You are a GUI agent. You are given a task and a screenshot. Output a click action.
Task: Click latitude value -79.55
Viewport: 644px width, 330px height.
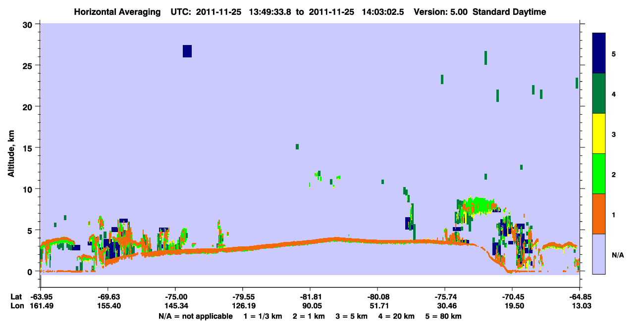(243, 297)
